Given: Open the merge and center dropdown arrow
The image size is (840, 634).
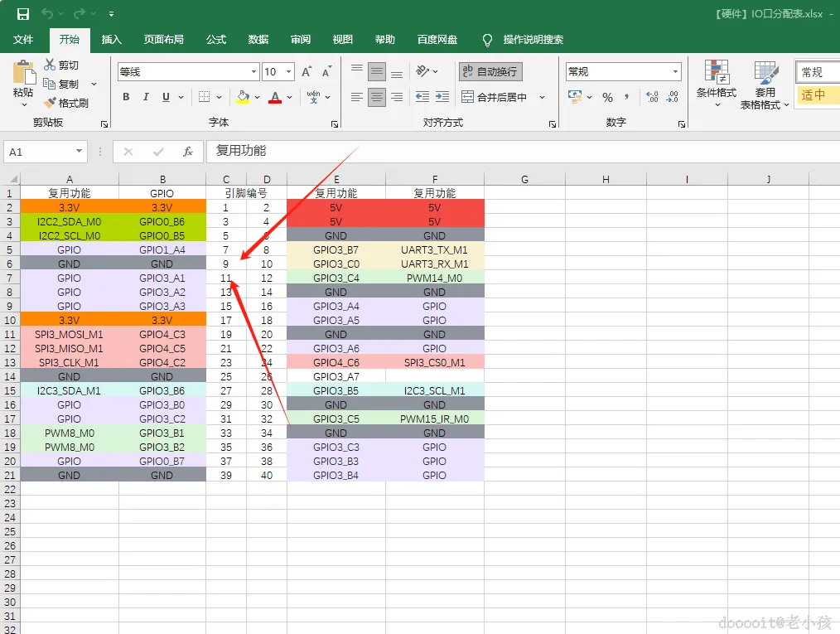Looking at the screenshot, I should coord(542,97).
